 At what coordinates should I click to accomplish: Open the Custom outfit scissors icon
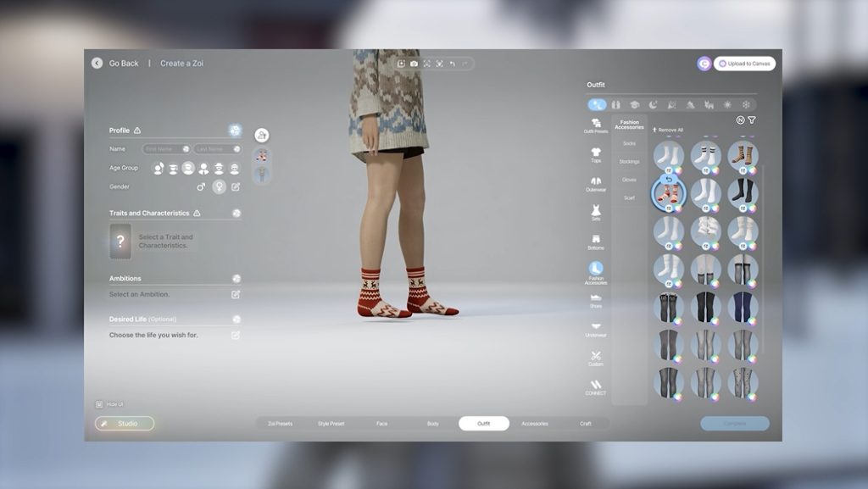click(596, 358)
